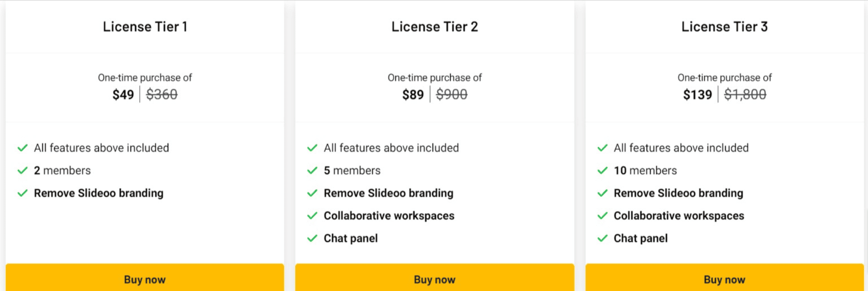Click Buy now for License Tier 1
The height and width of the screenshot is (291, 868).
point(145,277)
